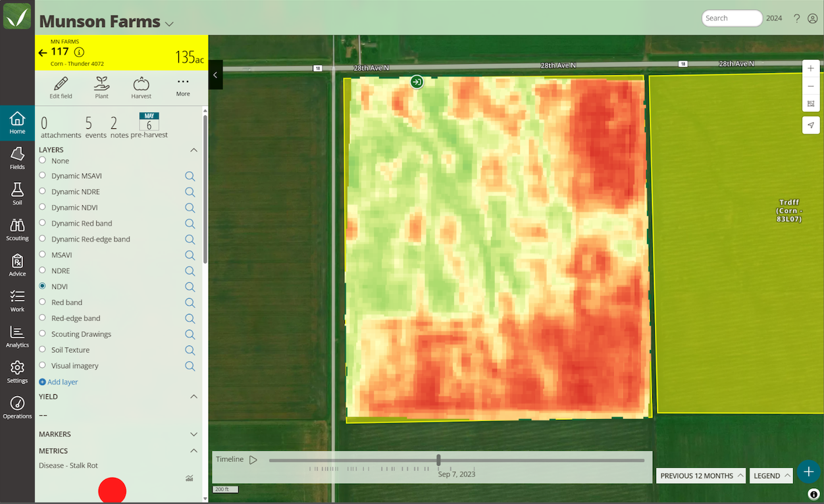Click the Edit field pencil icon
Screen dimensions: 824x504
coord(61,84)
